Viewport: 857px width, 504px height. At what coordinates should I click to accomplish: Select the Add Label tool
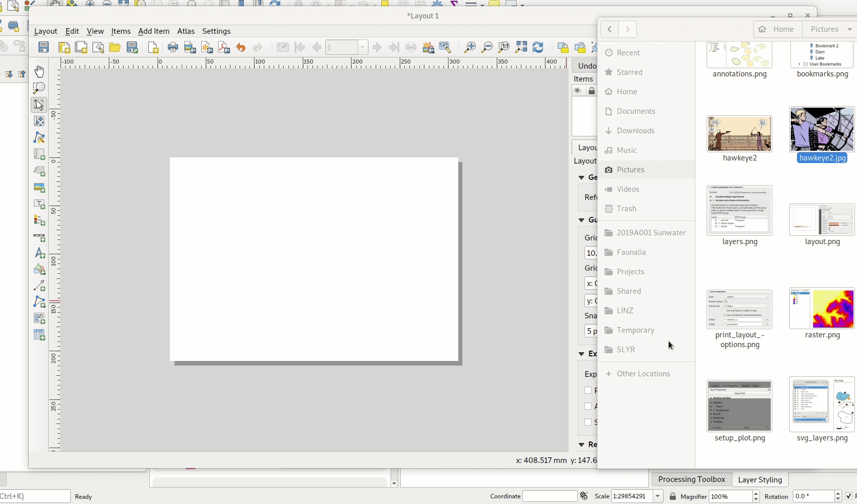pyautogui.click(x=39, y=204)
